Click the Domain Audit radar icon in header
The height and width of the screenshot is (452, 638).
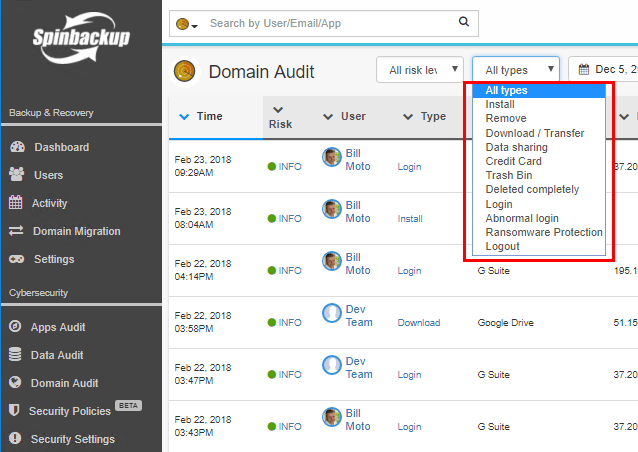185,71
